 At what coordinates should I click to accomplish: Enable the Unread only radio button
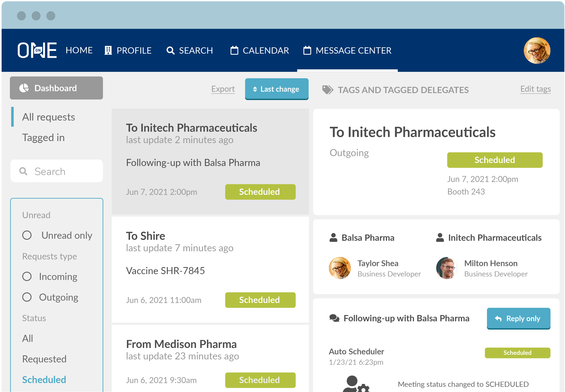pos(27,235)
